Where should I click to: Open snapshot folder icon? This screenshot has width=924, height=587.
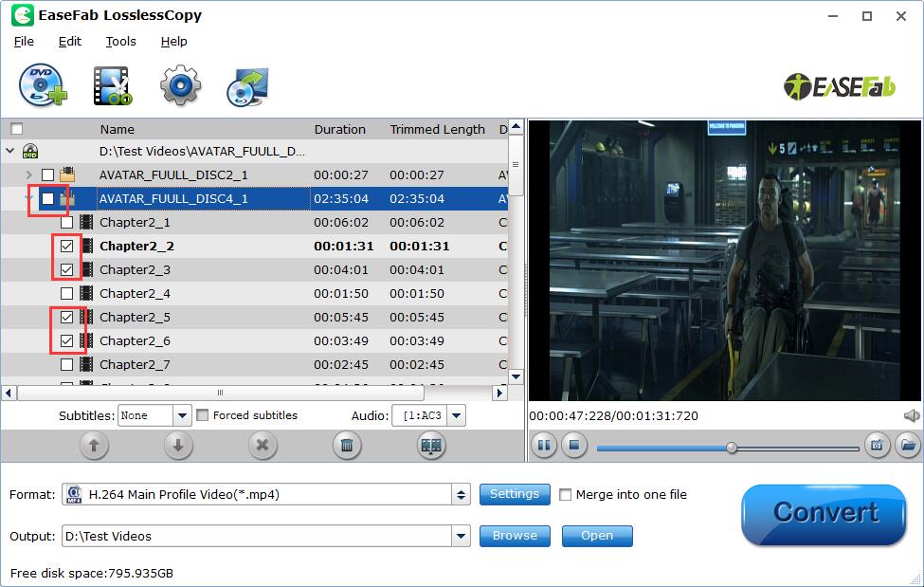click(908, 446)
